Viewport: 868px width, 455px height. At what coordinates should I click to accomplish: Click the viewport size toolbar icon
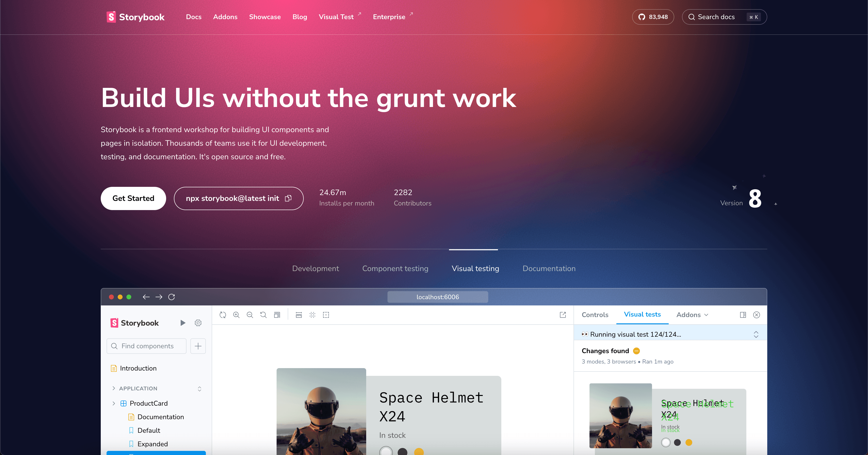277,315
